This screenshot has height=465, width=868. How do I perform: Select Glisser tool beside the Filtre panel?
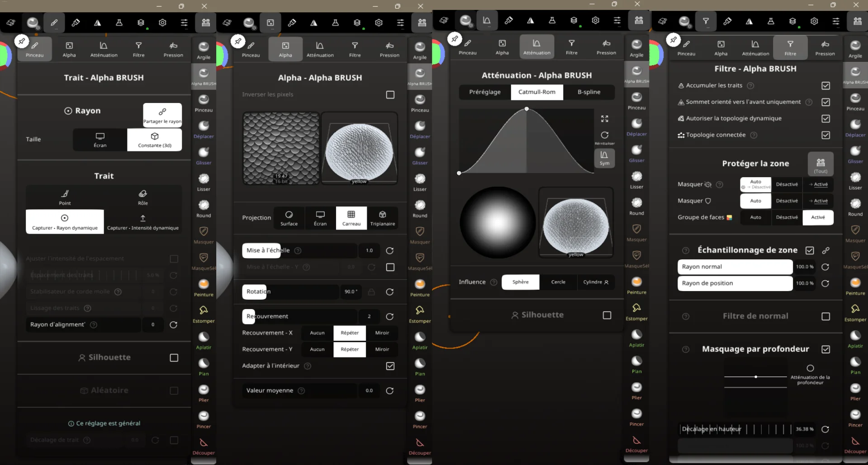pyautogui.click(x=855, y=154)
